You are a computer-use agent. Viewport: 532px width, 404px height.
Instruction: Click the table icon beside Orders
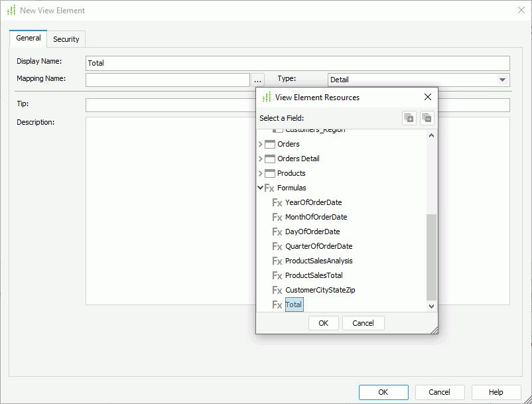(x=269, y=143)
